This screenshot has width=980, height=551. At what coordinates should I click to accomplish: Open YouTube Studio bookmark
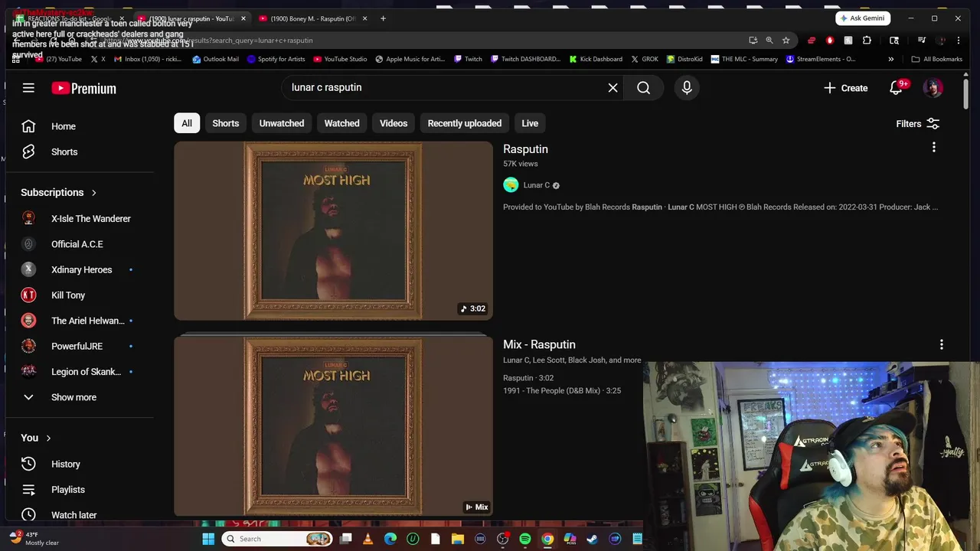pyautogui.click(x=340, y=59)
